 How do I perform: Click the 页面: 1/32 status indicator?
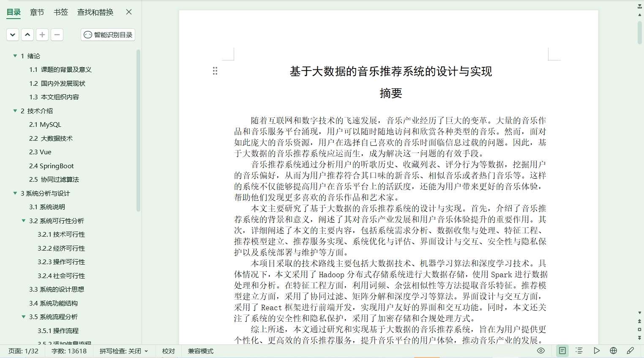tap(23, 351)
